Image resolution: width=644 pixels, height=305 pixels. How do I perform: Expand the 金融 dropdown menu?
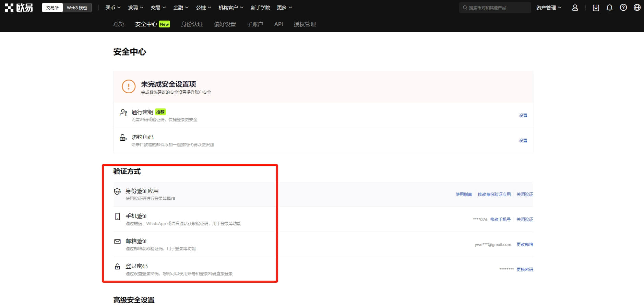click(x=181, y=8)
